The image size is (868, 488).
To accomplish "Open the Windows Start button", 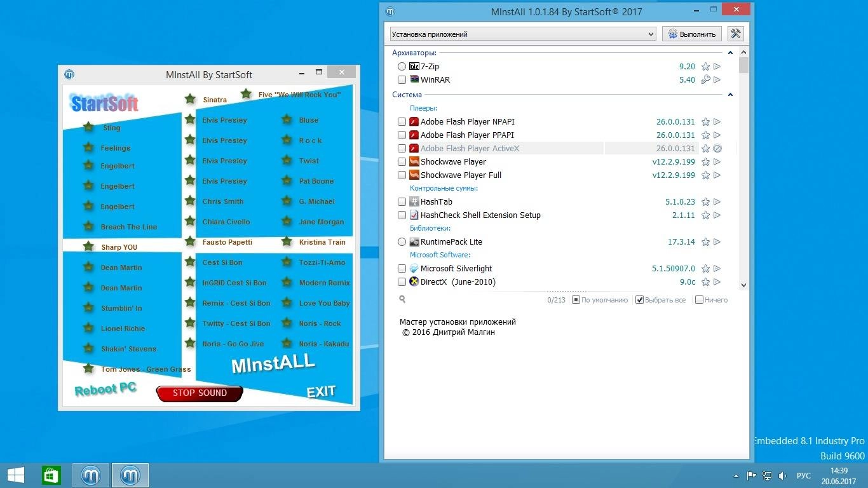I will [16, 475].
